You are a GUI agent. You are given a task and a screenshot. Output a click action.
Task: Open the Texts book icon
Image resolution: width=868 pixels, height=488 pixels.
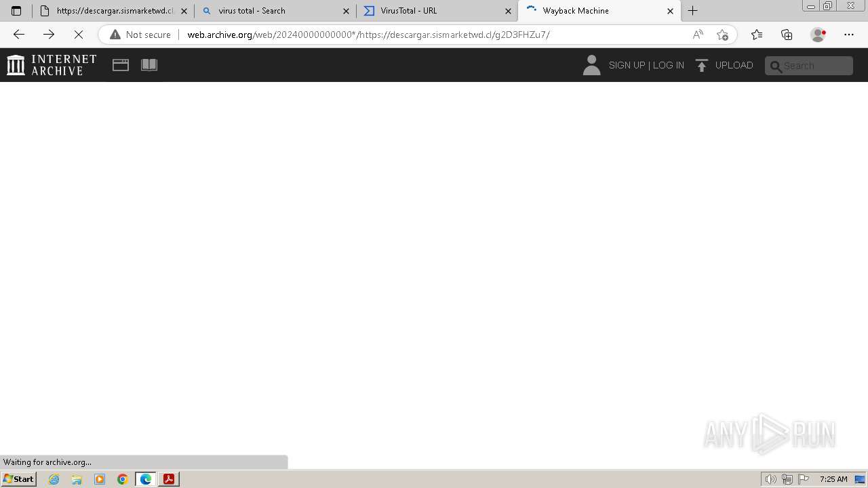149,65
